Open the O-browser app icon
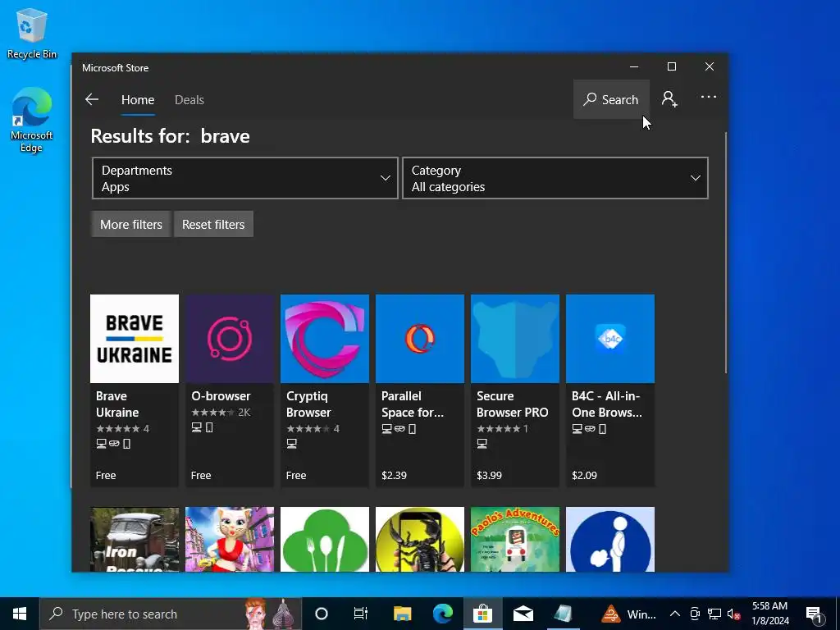840x630 pixels. click(230, 339)
